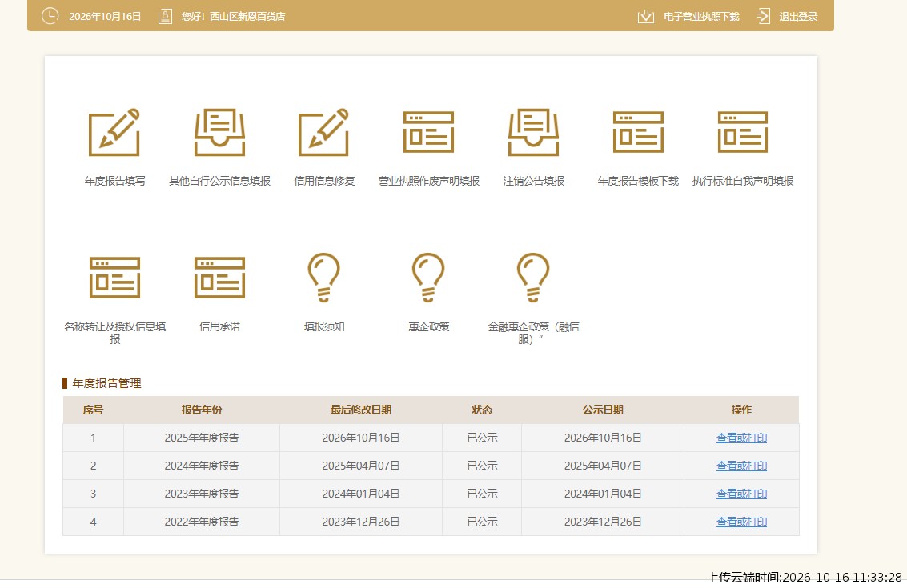Click the 上传云端时间 timestamp text

804,577
